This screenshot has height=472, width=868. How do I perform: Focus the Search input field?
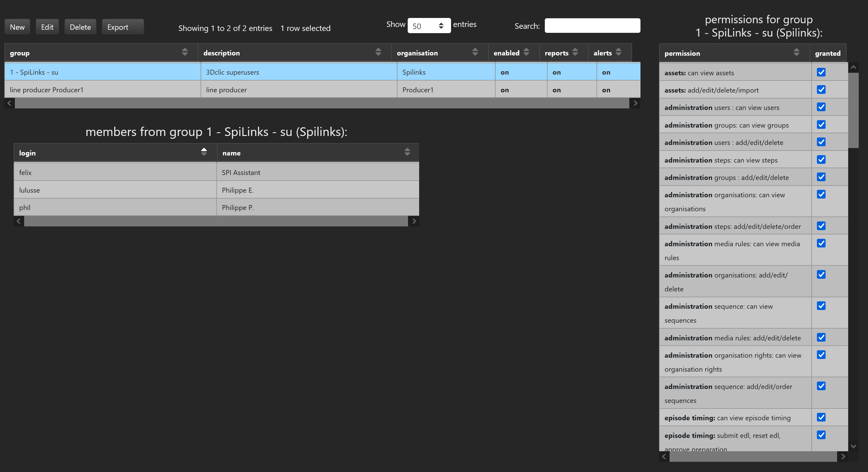point(592,26)
